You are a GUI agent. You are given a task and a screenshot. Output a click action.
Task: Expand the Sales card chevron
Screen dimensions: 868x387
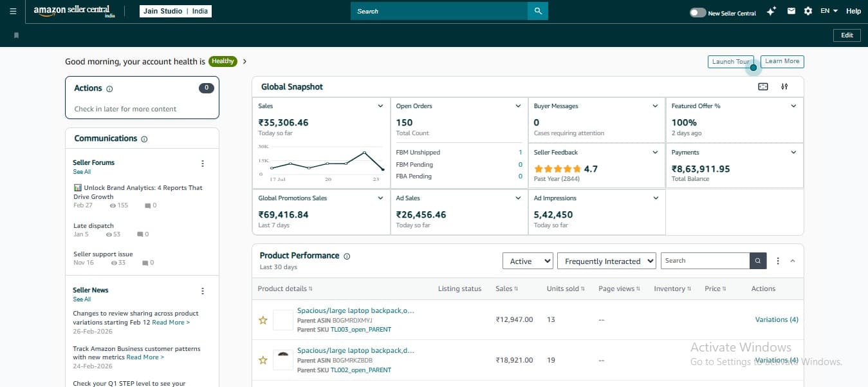click(x=380, y=106)
